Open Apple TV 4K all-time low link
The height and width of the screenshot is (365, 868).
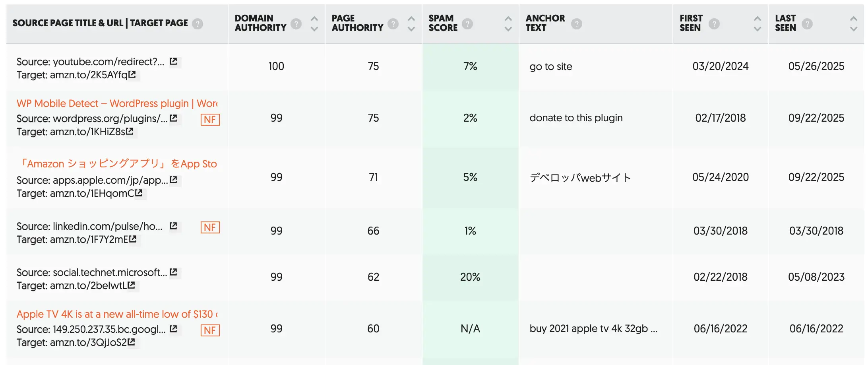pos(117,314)
